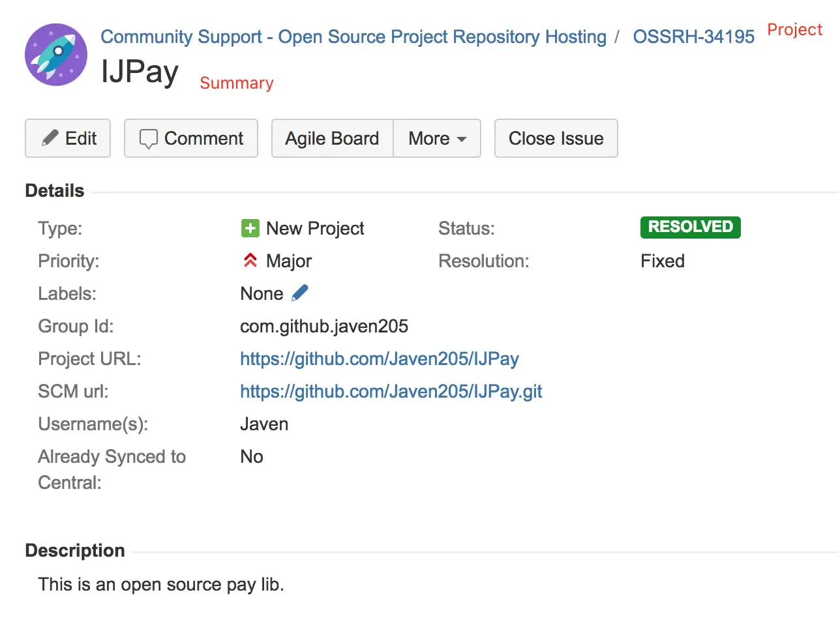Click the Comment button
The width and height of the screenshot is (840, 631).
pos(191,138)
